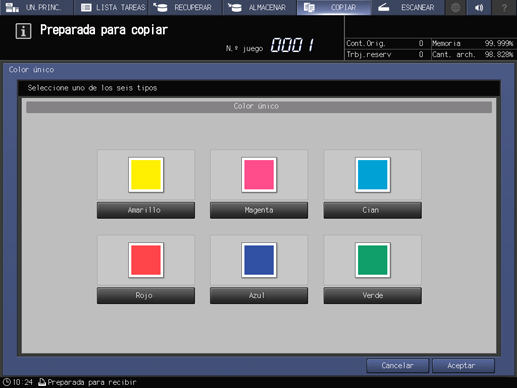Choose the Amarillo button
Screen dimensions: 517x388
[x=146, y=210]
